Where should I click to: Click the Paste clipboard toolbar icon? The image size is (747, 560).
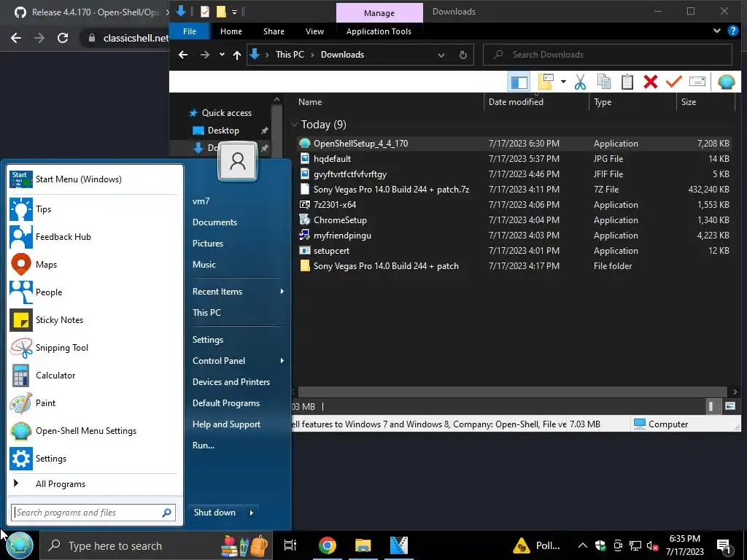(x=627, y=82)
